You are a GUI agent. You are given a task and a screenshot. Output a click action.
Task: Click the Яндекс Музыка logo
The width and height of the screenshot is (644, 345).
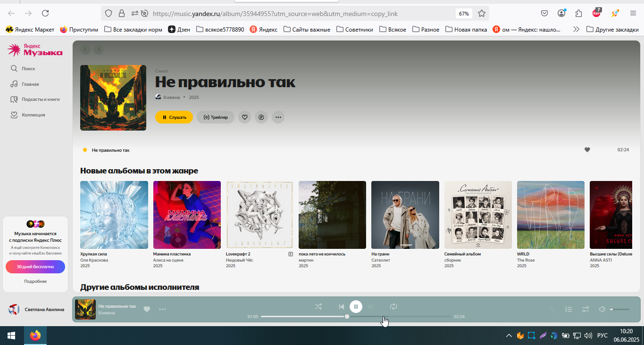tap(35, 50)
